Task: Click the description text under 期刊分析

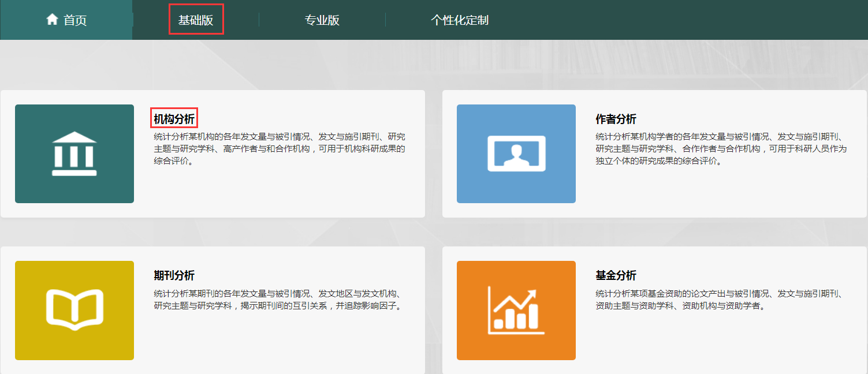Action: (280, 299)
